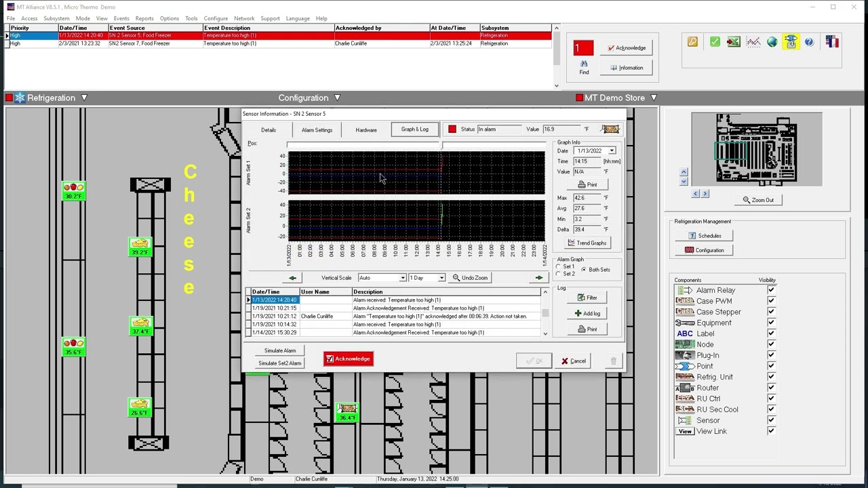Switch to the Alarm Settings tab
This screenshot has width=868, height=488.
click(x=317, y=129)
